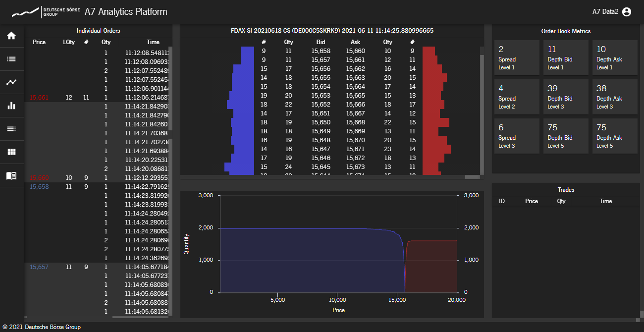This screenshot has width=644, height=332.
Task: Select the Depth Bid Level 3 tile
Action: pos(566,97)
